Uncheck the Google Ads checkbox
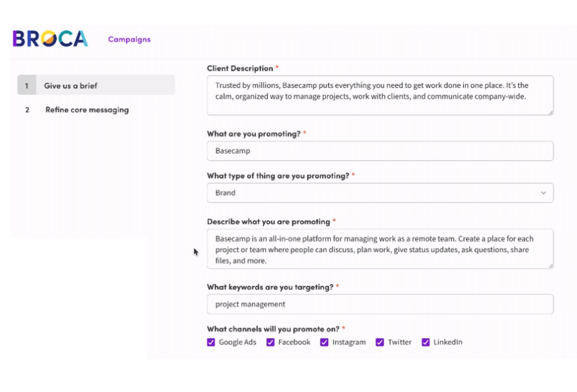577x392 pixels. [211, 342]
